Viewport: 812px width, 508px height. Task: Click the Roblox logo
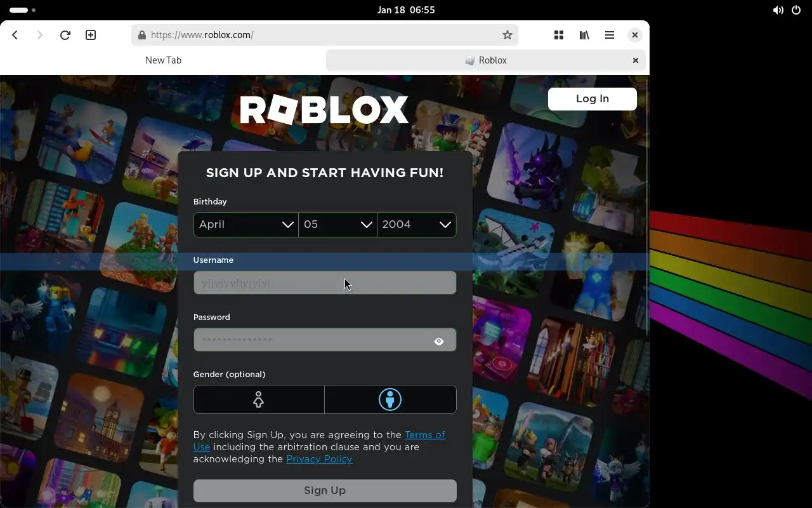click(x=324, y=110)
